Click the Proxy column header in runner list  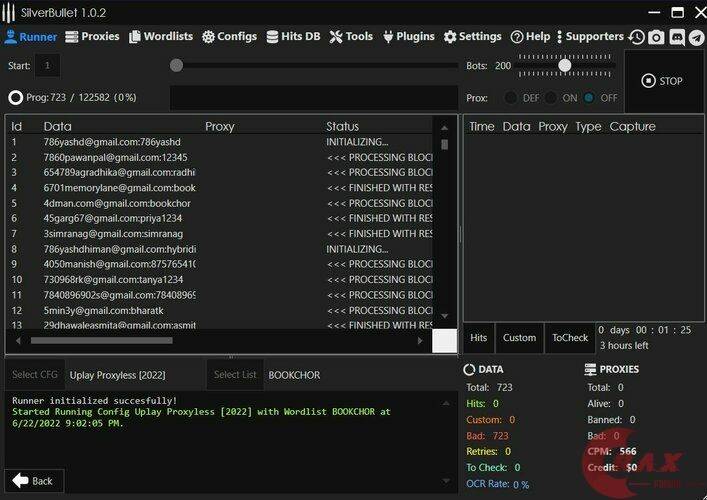pos(220,126)
